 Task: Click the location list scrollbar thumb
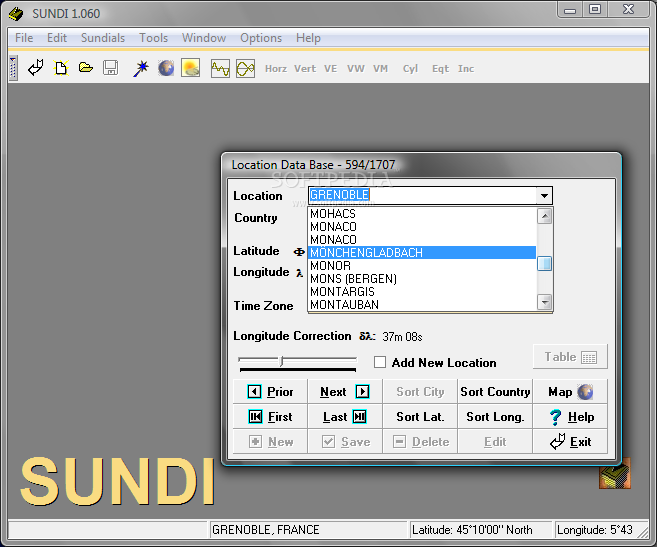coord(544,264)
